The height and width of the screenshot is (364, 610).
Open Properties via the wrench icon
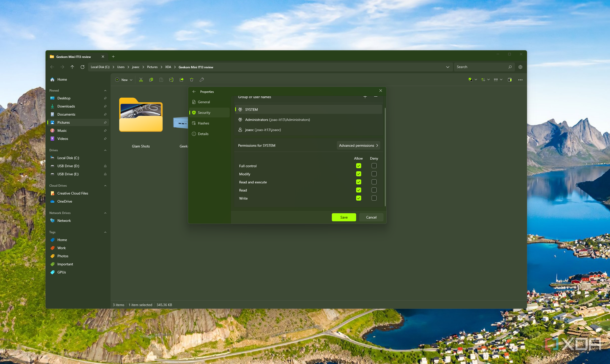[202, 80]
